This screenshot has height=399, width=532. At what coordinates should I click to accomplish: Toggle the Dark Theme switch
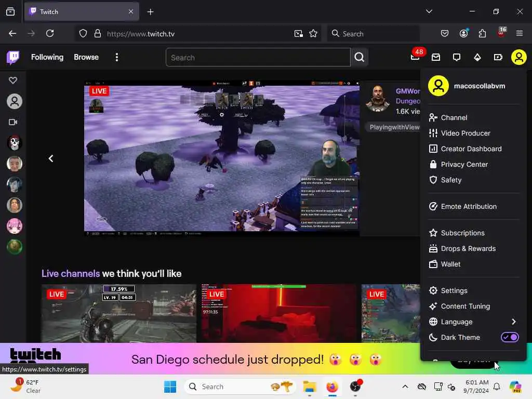point(510,337)
